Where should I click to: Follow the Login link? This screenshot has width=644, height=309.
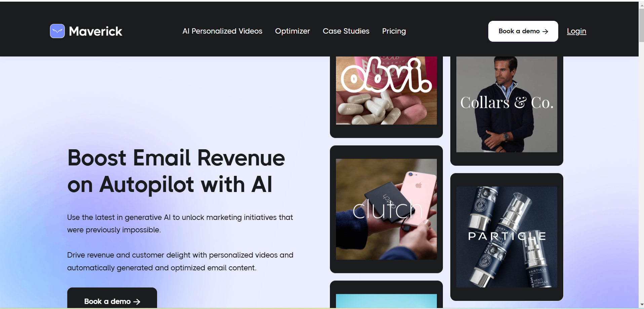tap(576, 31)
